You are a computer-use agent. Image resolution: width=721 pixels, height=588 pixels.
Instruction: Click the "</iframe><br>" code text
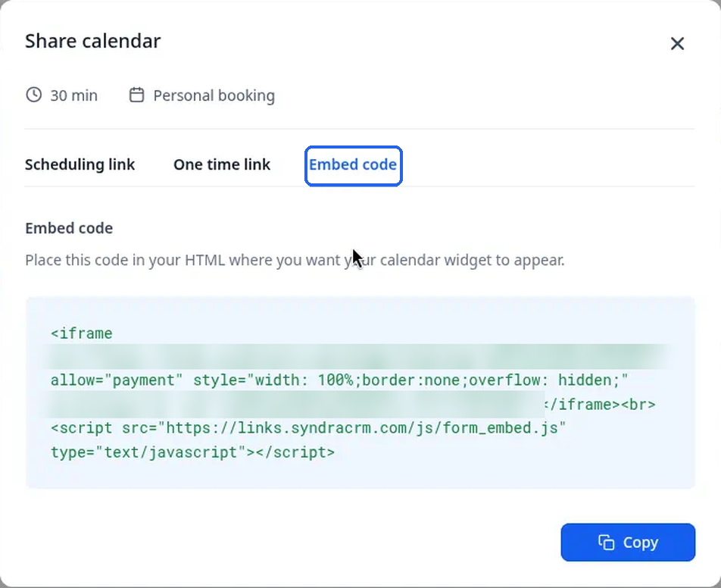pyautogui.click(x=600, y=404)
